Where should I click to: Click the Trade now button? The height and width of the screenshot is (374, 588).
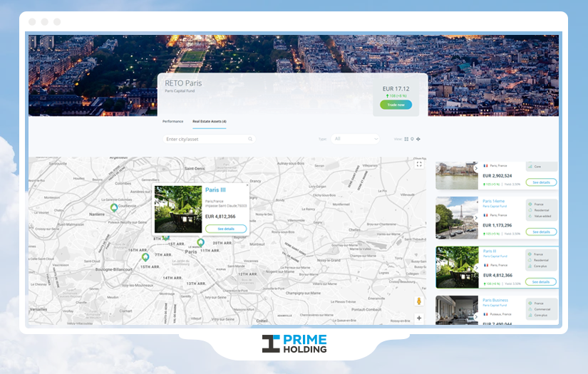[396, 105]
